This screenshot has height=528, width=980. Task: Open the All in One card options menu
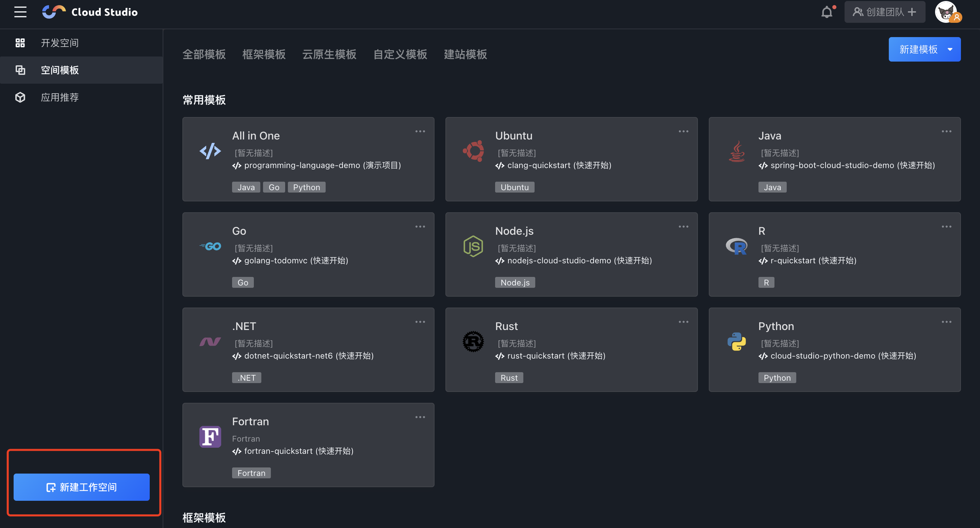click(x=420, y=131)
